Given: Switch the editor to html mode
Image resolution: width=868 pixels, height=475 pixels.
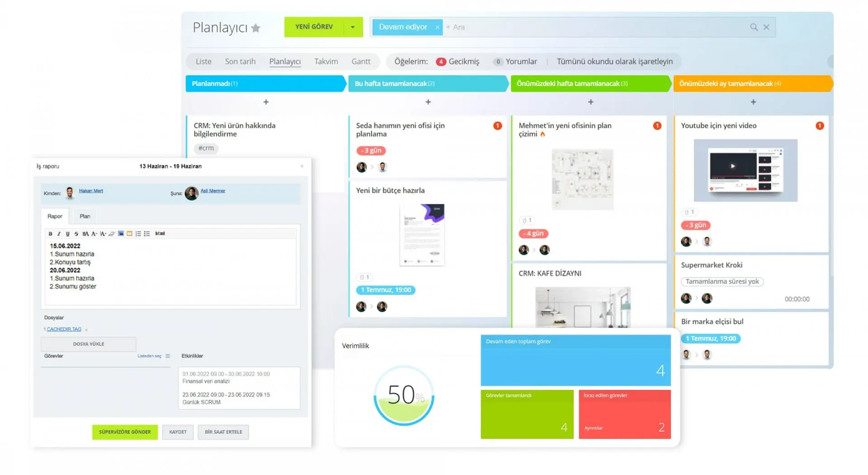Looking at the screenshot, I should [160, 234].
